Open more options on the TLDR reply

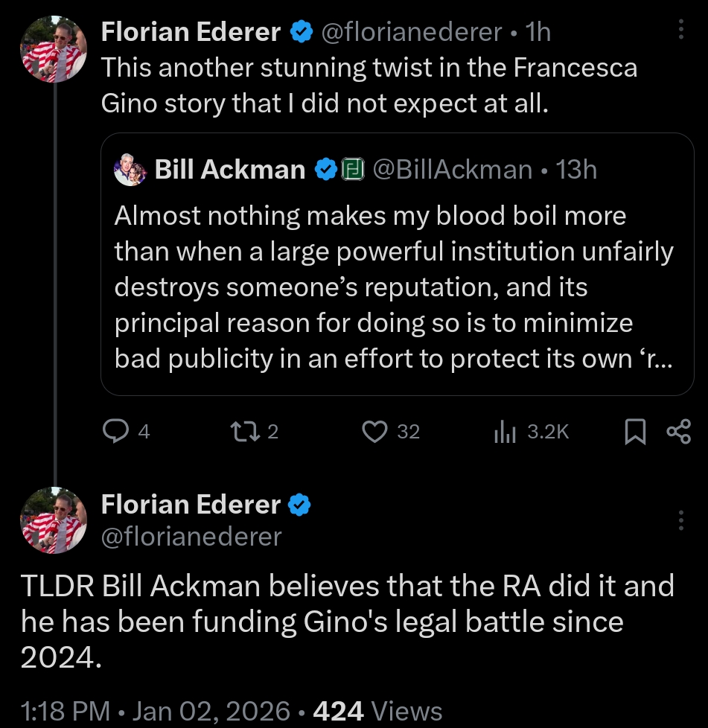(680, 521)
